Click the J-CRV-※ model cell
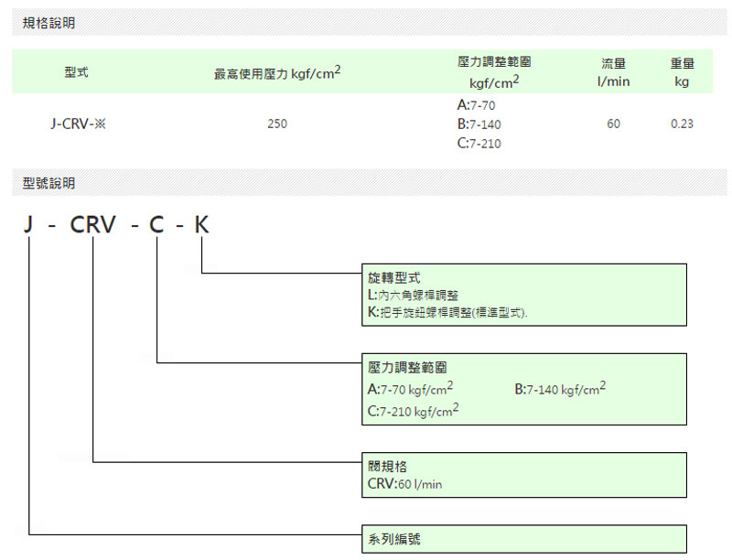Image resolution: width=732 pixels, height=560 pixels. tap(79, 124)
